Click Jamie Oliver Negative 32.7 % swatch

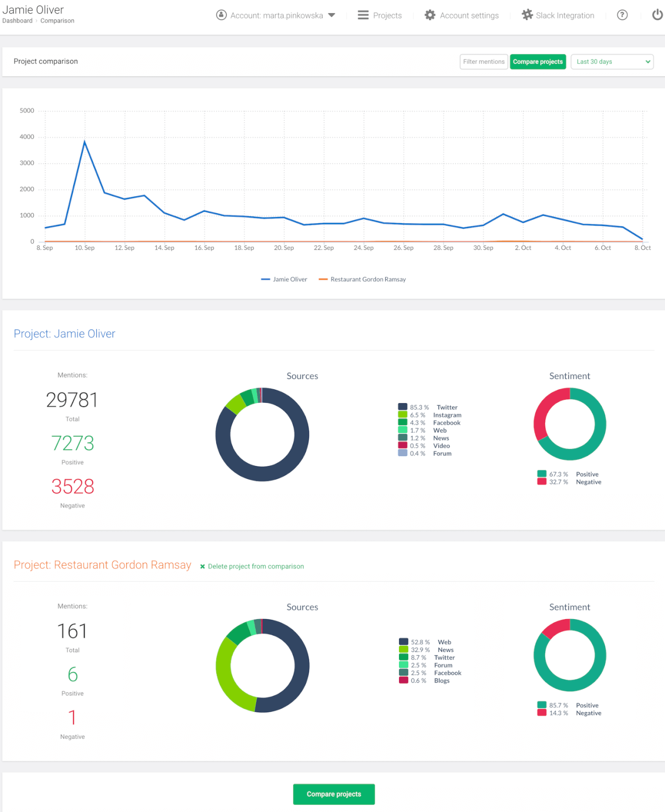(542, 481)
